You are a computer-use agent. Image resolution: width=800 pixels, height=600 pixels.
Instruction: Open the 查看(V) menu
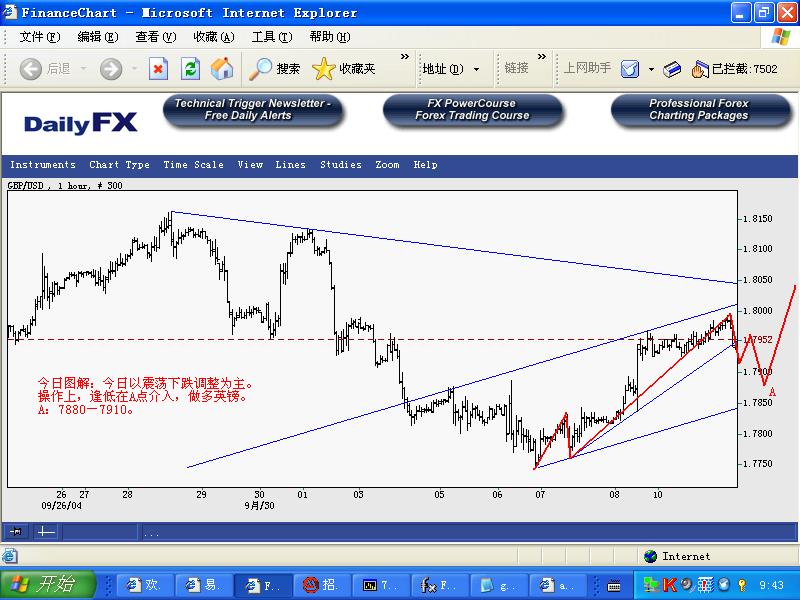point(156,37)
